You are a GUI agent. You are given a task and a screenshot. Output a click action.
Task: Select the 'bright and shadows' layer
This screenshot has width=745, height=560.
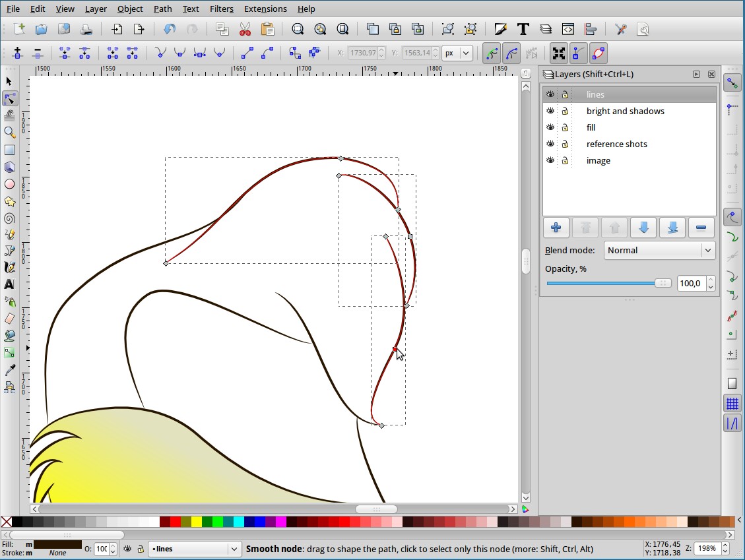[625, 111]
